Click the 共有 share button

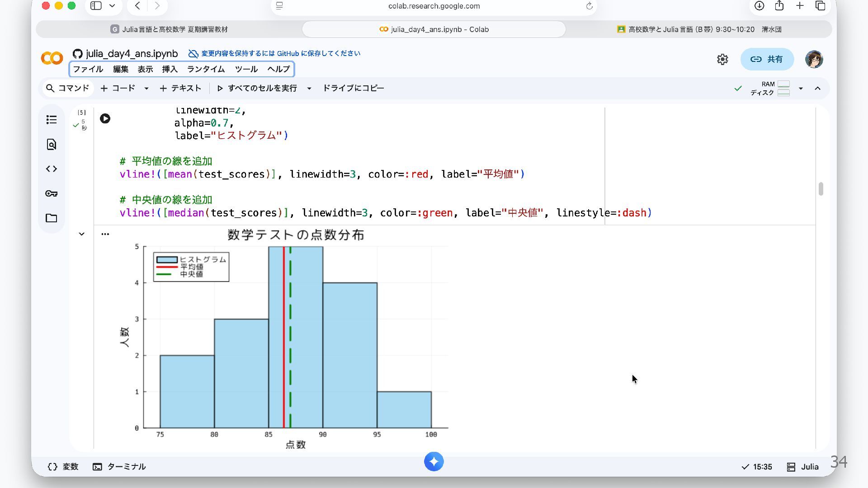tap(767, 59)
